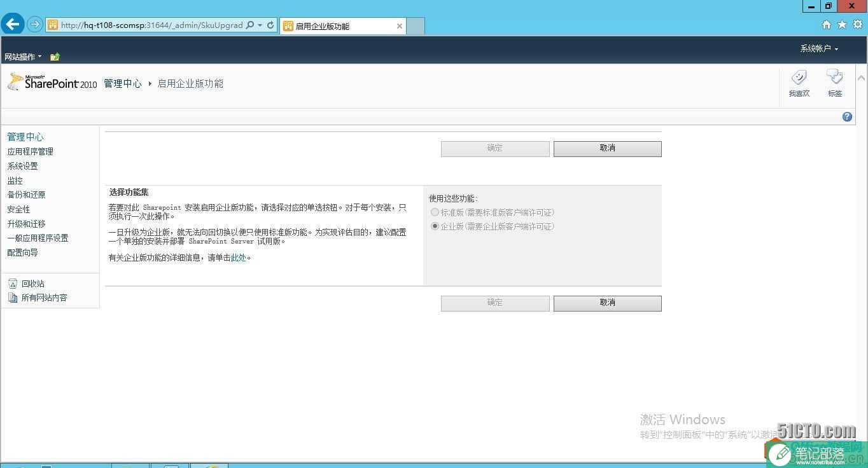Select 标准版 radio button
868x468 pixels.
tap(435, 212)
